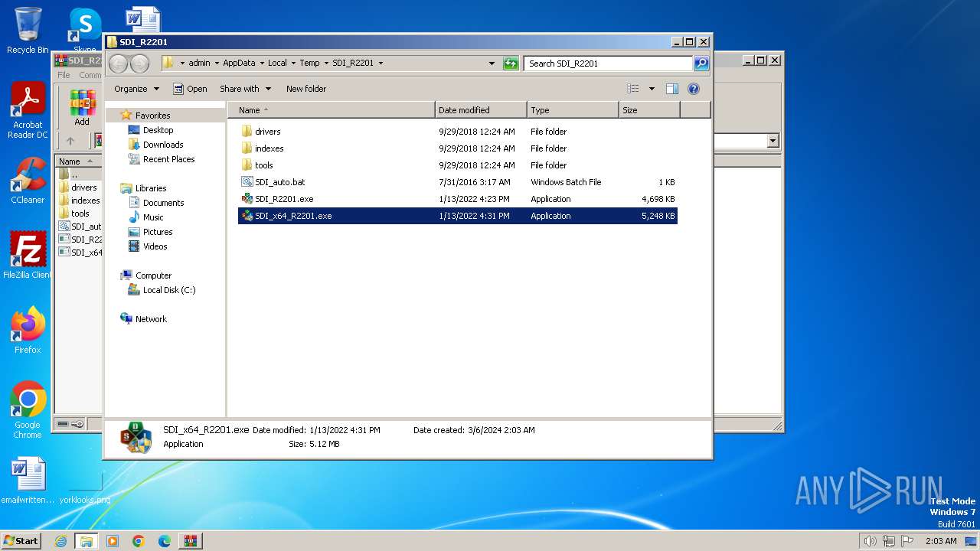
Task: Click the volume speaker tray icon
Action: pos(870,541)
